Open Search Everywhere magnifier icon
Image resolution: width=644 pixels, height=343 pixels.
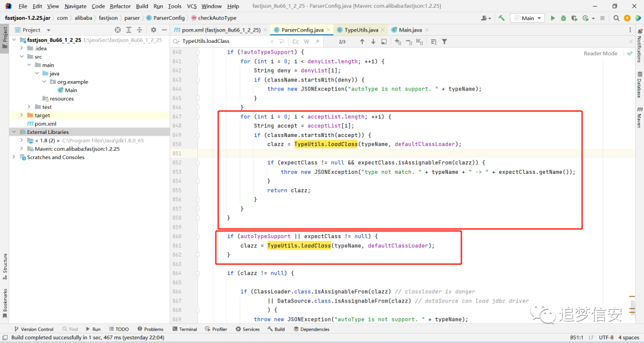pyautogui.click(x=616, y=18)
